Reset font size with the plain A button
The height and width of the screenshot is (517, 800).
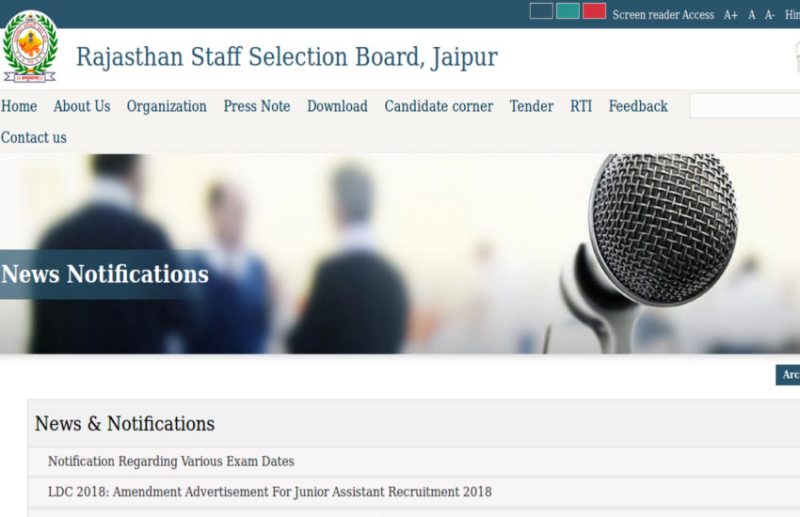[752, 15]
